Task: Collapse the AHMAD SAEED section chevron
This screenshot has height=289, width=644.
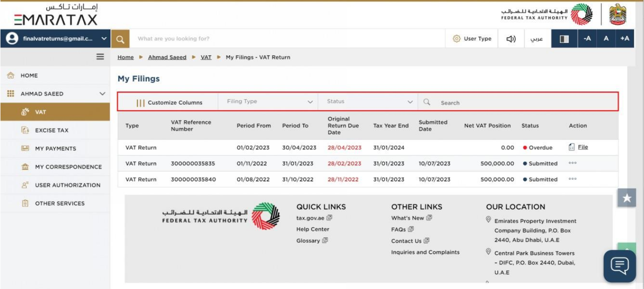Action: (x=102, y=94)
